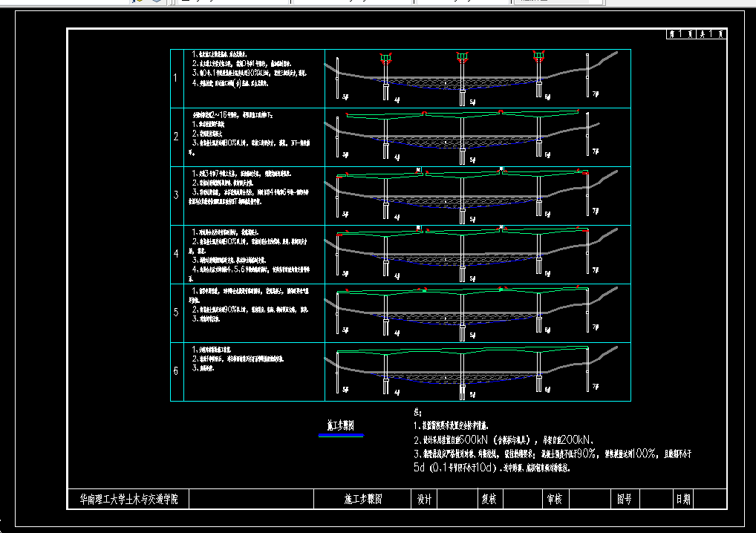Select the right form traveler in step 1 diagram
Screen dimensions: 756x533
tap(538, 56)
